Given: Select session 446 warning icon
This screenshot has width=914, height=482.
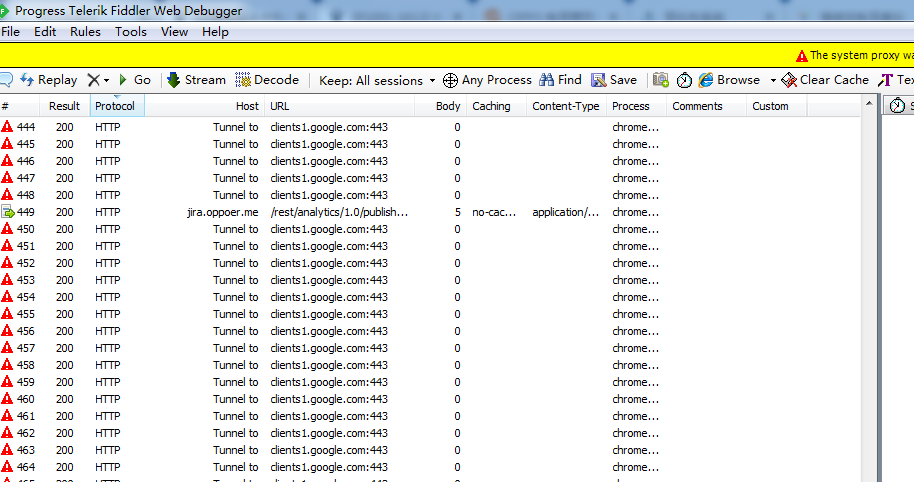Looking at the screenshot, I should click(7, 160).
